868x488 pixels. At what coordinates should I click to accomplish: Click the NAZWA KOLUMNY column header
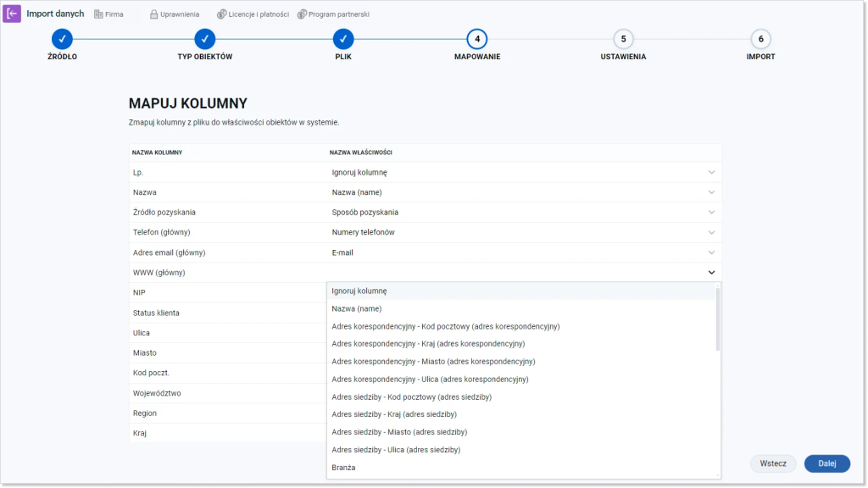157,152
